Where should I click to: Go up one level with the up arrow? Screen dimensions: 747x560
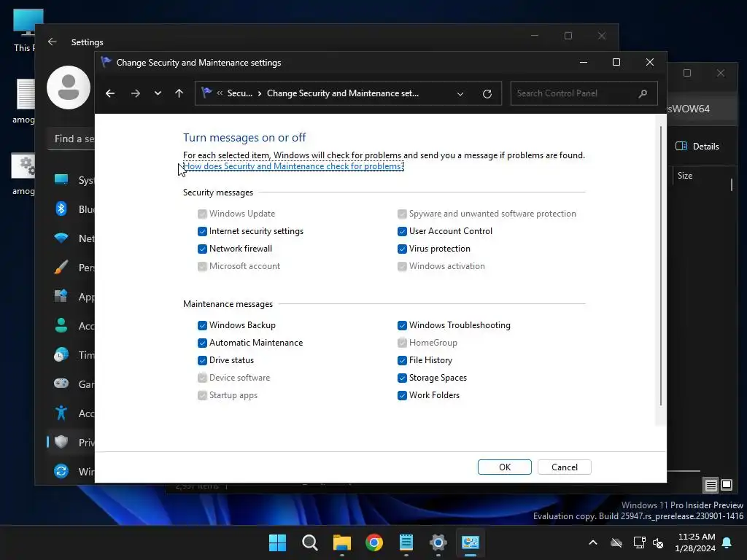tap(179, 93)
